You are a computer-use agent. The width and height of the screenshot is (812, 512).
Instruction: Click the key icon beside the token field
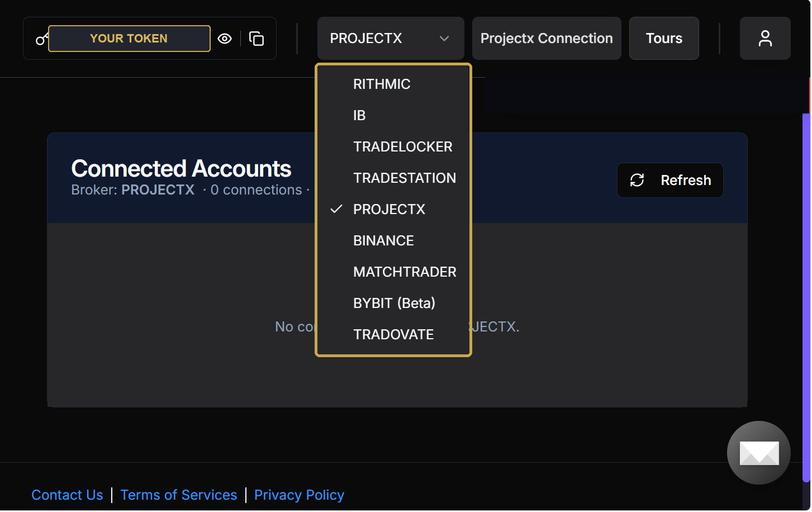coord(41,39)
